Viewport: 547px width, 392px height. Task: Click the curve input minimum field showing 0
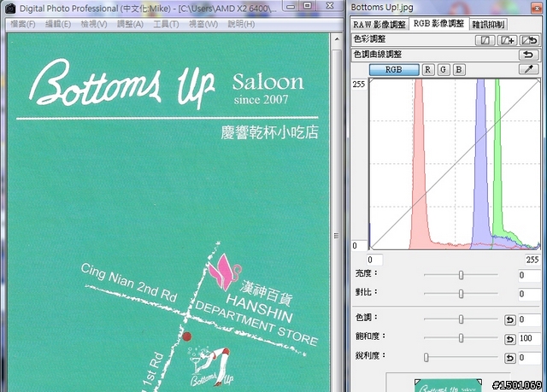tap(374, 260)
